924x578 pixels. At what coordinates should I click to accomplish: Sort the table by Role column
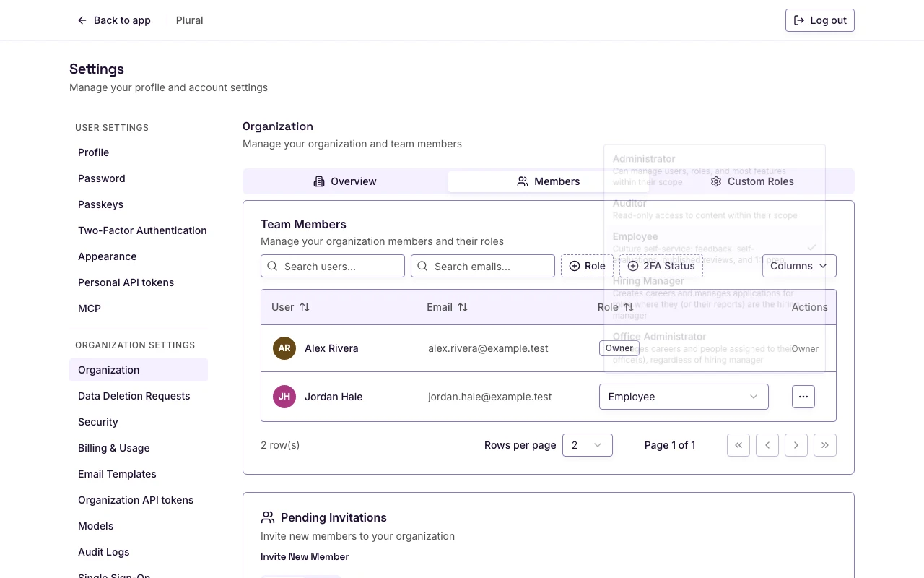pyautogui.click(x=616, y=307)
